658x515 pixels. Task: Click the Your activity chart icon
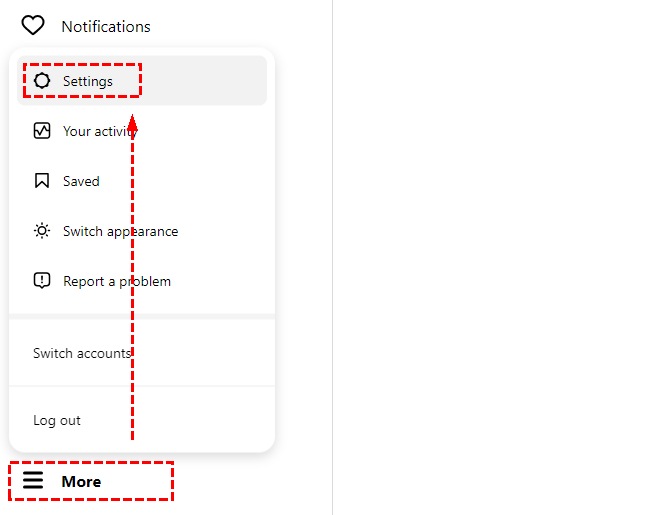coord(41,131)
